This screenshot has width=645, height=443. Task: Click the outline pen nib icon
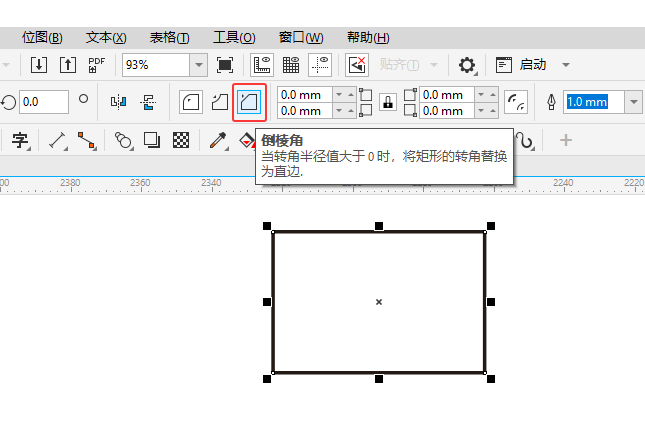551,102
